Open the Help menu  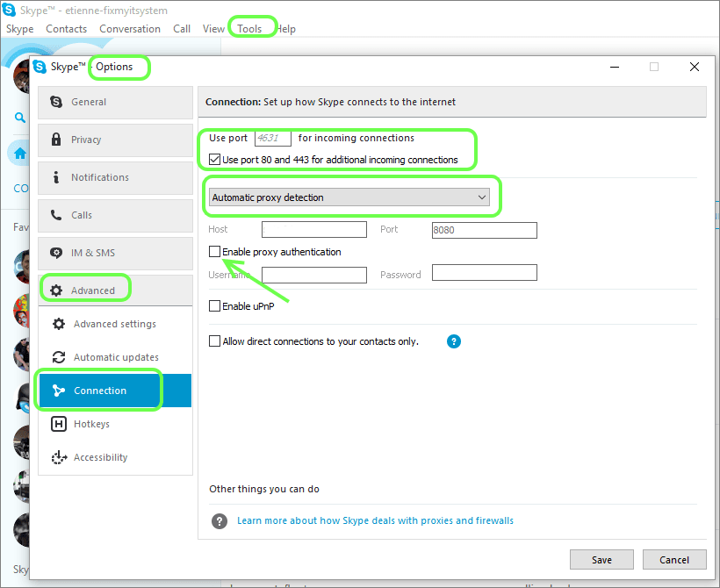pos(285,29)
